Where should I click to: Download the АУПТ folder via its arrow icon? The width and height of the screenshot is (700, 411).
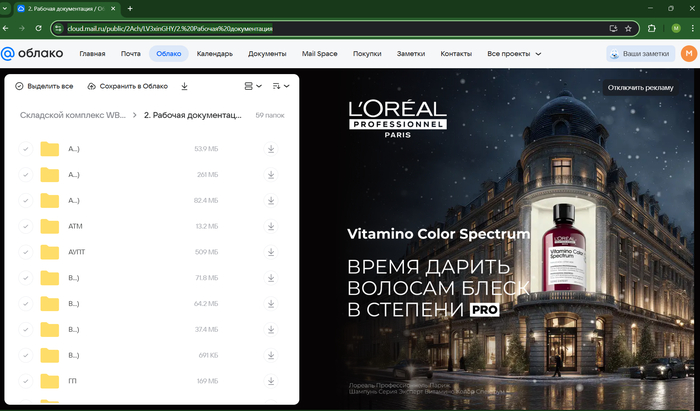[270, 252]
